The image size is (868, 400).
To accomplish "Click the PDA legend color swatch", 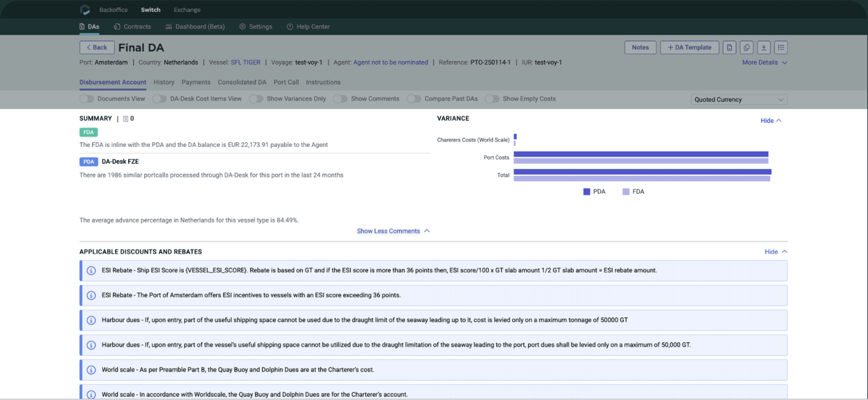I will coord(587,192).
